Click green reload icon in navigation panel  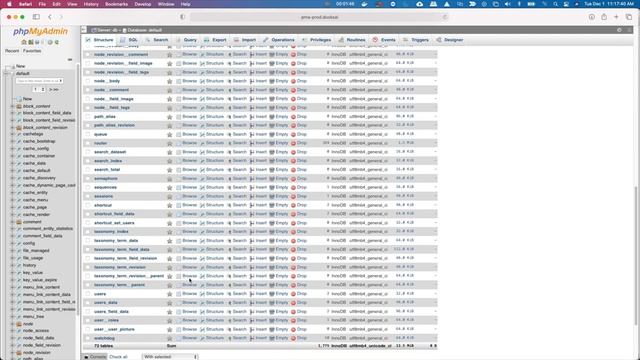[x=57, y=42]
